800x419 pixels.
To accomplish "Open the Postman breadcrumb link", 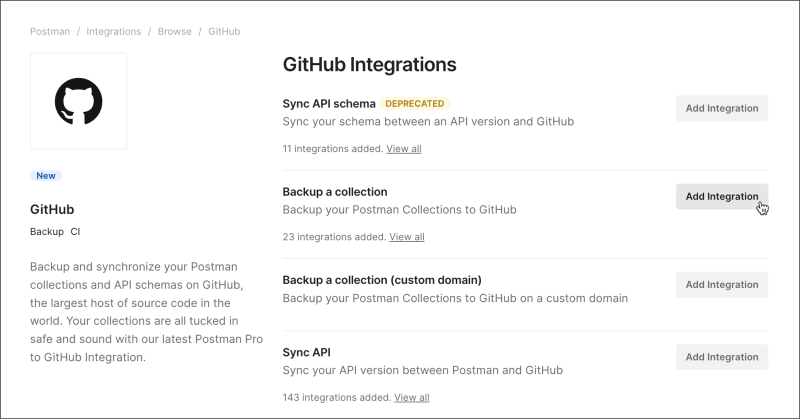I will click(x=50, y=32).
